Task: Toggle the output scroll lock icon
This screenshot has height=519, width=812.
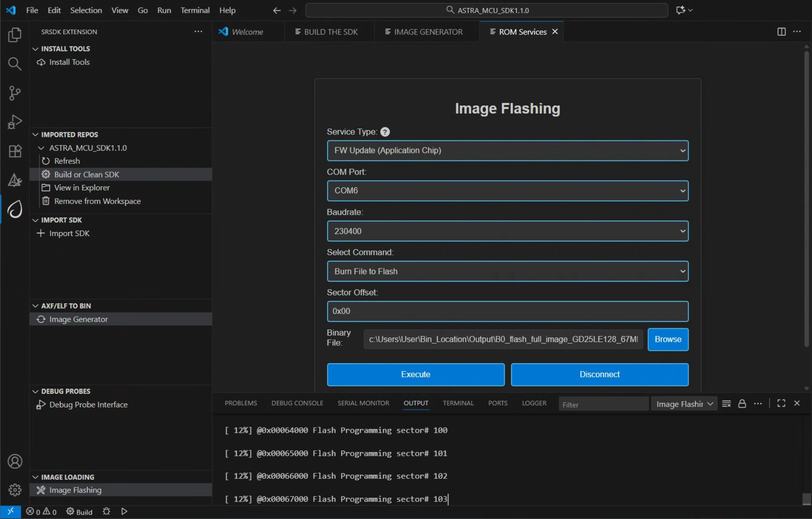Action: coord(742,404)
